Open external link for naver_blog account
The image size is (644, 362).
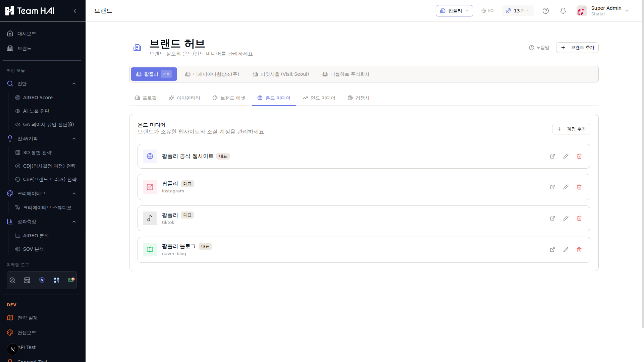[552, 250]
